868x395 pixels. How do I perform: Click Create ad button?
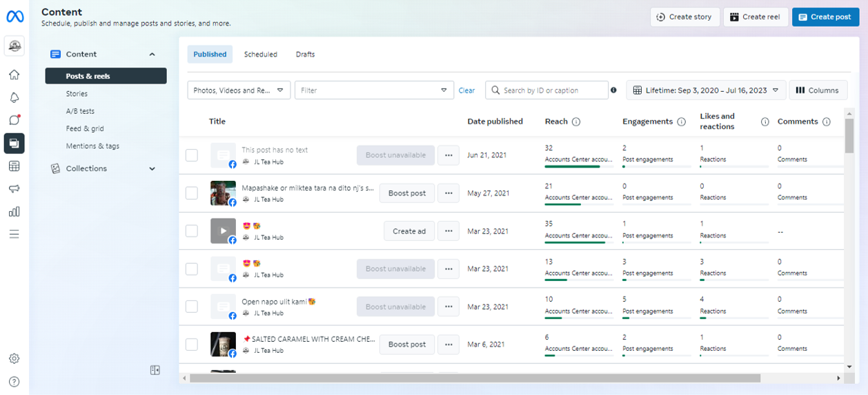[x=409, y=231]
